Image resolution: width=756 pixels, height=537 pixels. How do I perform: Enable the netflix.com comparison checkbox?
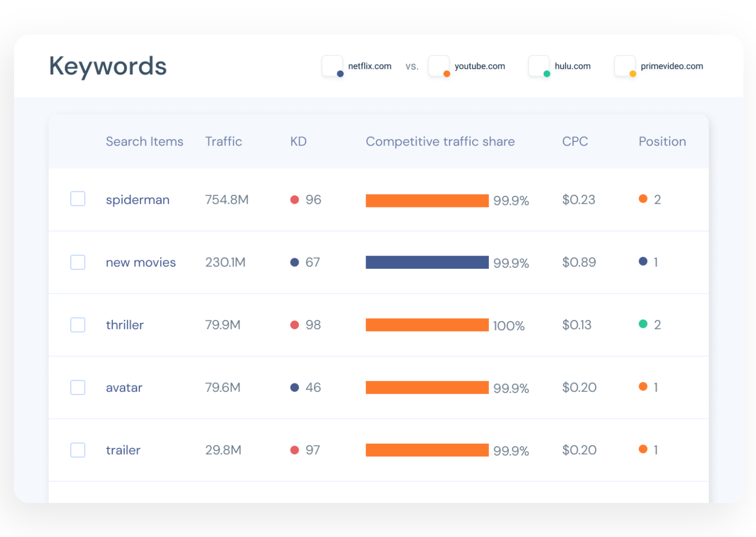(332, 65)
